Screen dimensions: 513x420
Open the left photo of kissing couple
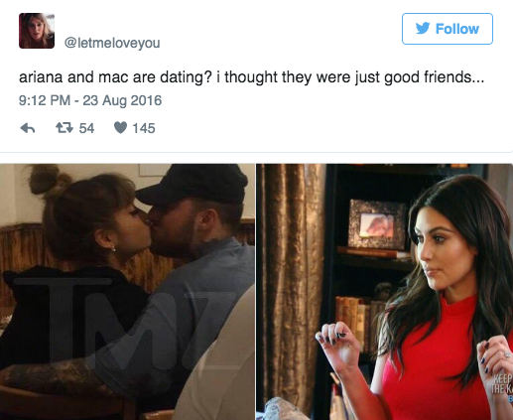127,292
